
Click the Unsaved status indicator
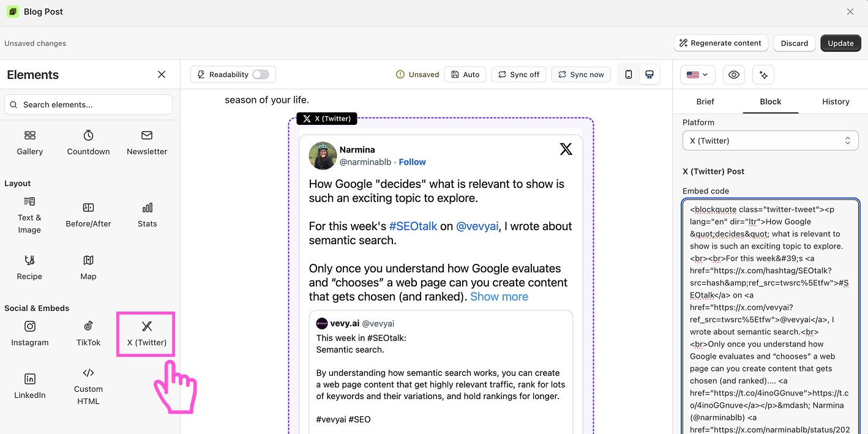(417, 75)
